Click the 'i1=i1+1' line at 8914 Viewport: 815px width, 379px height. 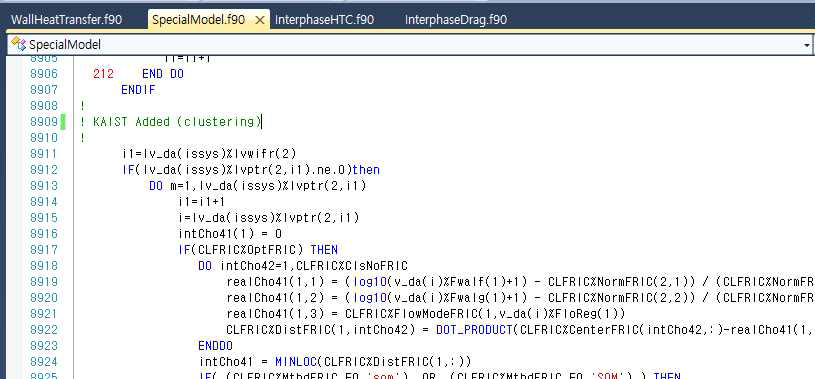click(x=202, y=202)
